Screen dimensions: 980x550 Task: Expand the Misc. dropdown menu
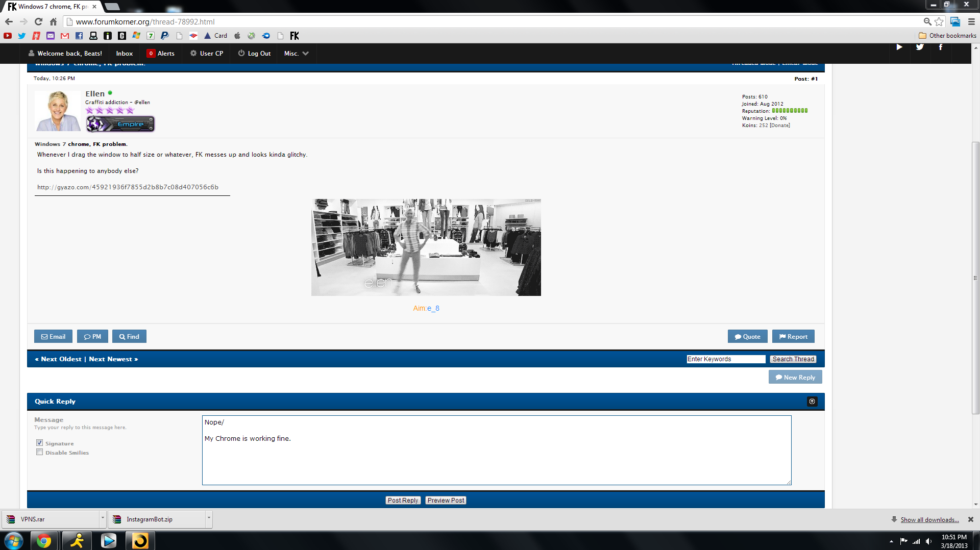pos(297,54)
